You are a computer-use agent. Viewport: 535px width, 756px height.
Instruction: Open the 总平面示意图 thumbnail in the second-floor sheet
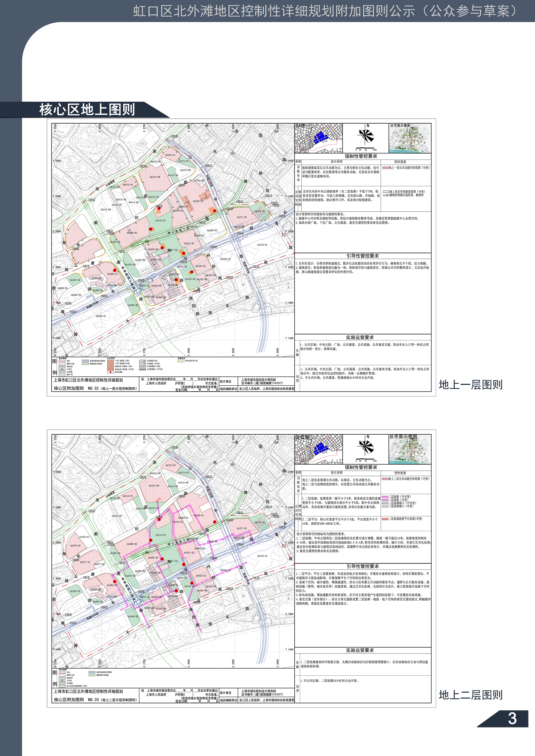[x=410, y=449]
